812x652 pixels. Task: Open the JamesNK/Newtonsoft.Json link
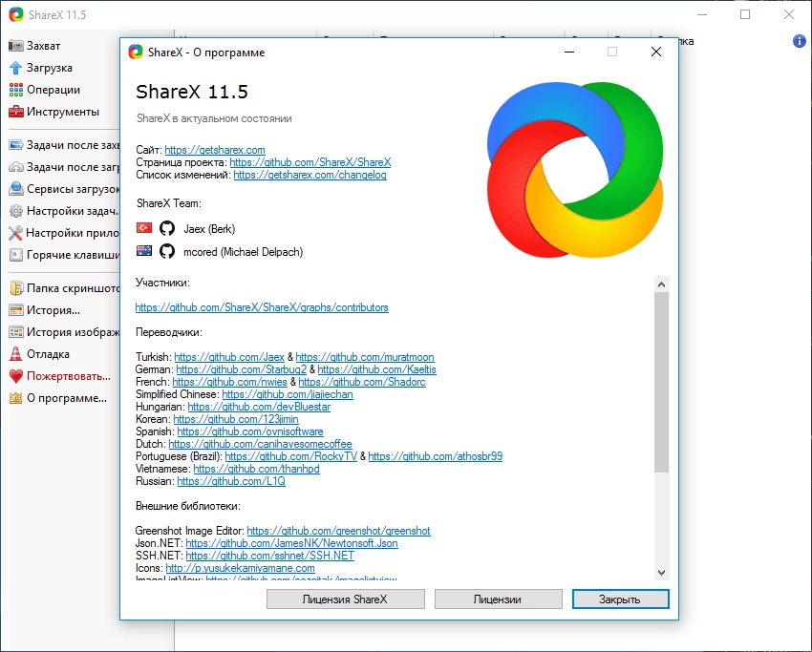(x=291, y=543)
